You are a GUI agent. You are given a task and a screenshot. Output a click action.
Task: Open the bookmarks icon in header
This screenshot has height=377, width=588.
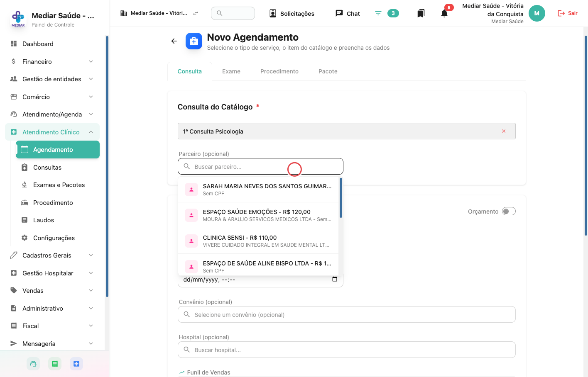[x=421, y=14]
